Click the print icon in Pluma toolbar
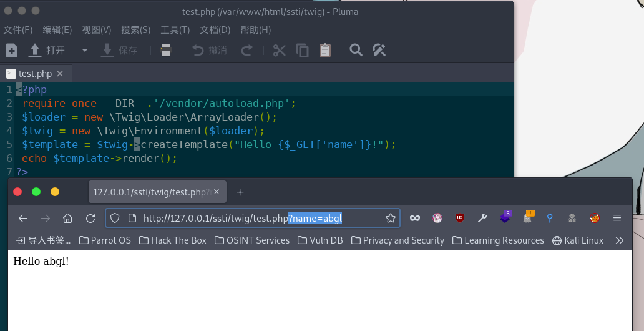This screenshot has height=331, width=644. pyautogui.click(x=165, y=51)
